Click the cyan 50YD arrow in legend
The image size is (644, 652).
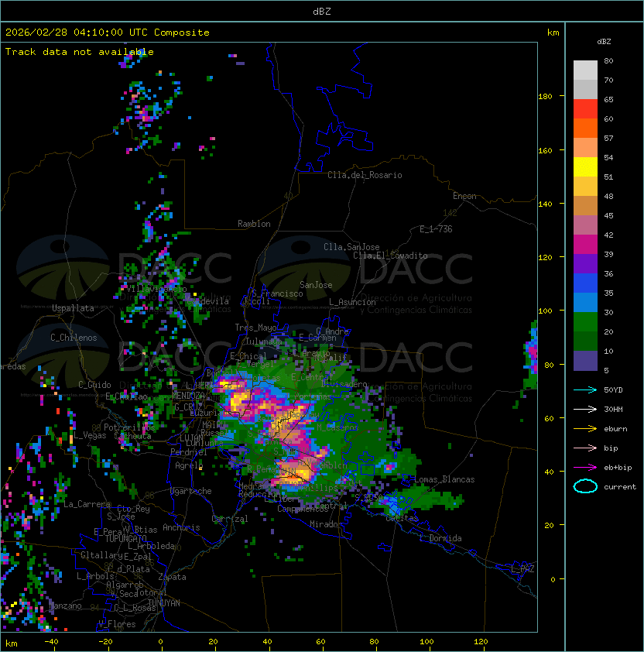(585, 389)
